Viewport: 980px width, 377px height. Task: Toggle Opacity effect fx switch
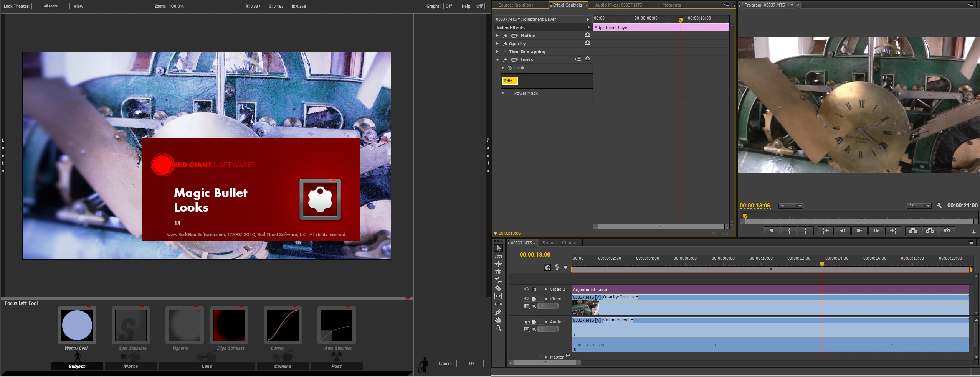pyautogui.click(x=505, y=44)
